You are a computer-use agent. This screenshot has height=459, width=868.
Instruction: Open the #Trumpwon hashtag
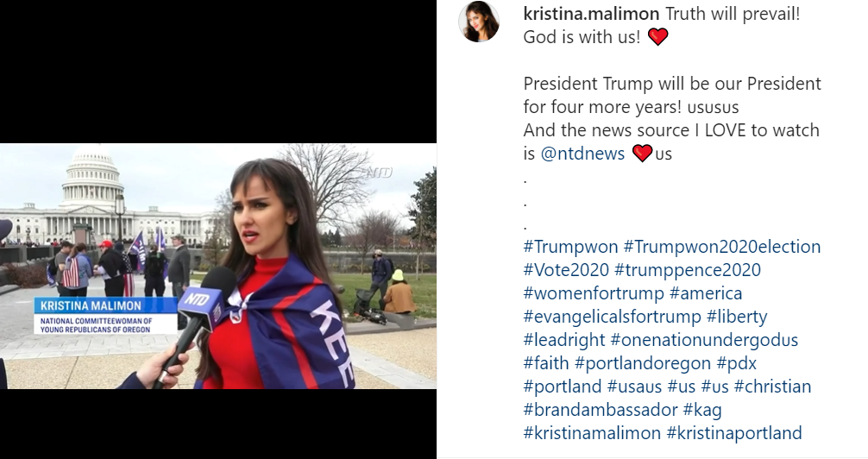point(570,247)
